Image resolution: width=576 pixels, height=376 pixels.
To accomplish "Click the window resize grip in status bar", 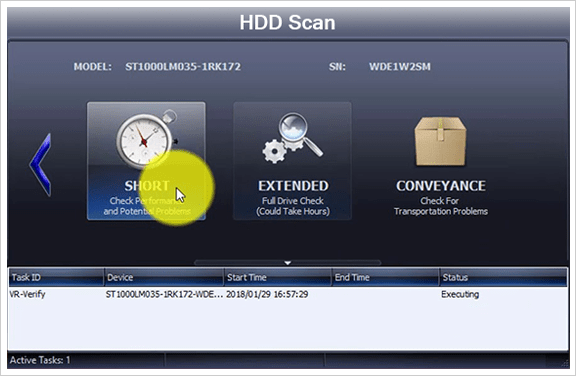I will (565, 363).
